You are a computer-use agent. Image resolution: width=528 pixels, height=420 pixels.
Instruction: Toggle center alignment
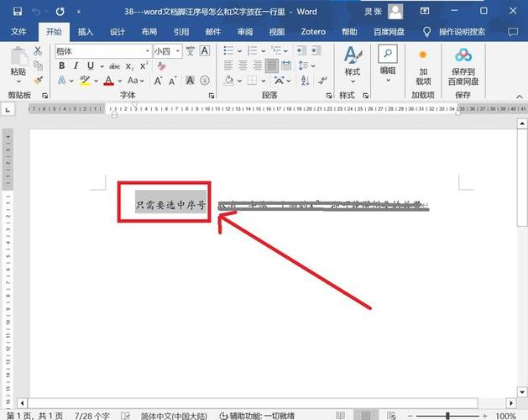[243, 66]
